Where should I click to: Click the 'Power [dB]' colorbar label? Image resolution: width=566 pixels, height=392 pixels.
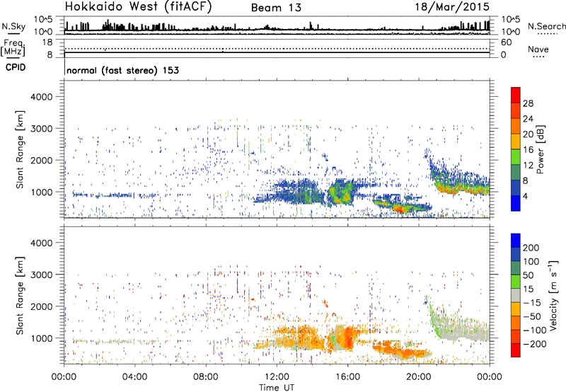(540, 149)
